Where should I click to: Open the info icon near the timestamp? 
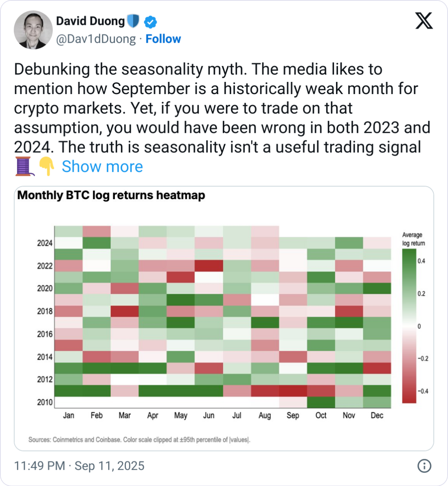pyautogui.click(x=425, y=466)
